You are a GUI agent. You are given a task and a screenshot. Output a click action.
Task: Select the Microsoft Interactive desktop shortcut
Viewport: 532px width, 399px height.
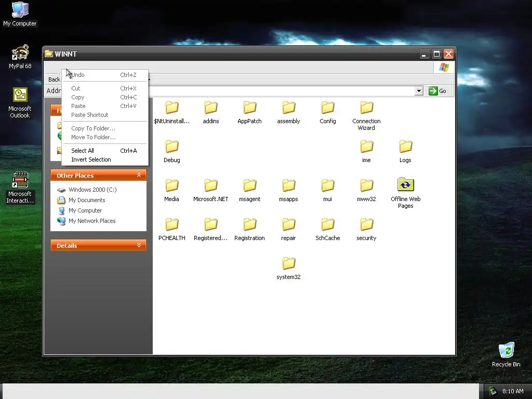pyautogui.click(x=20, y=187)
